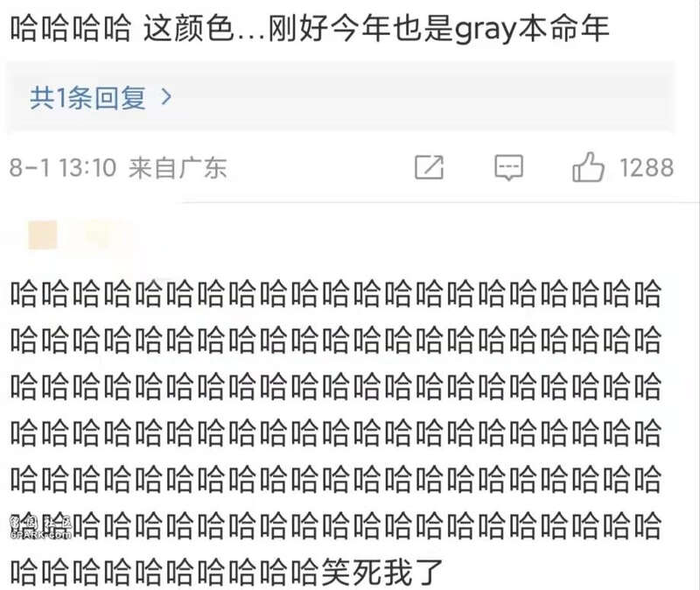Click the 来自广东 location label
Viewport: 700px width, 590px height.
178,168
